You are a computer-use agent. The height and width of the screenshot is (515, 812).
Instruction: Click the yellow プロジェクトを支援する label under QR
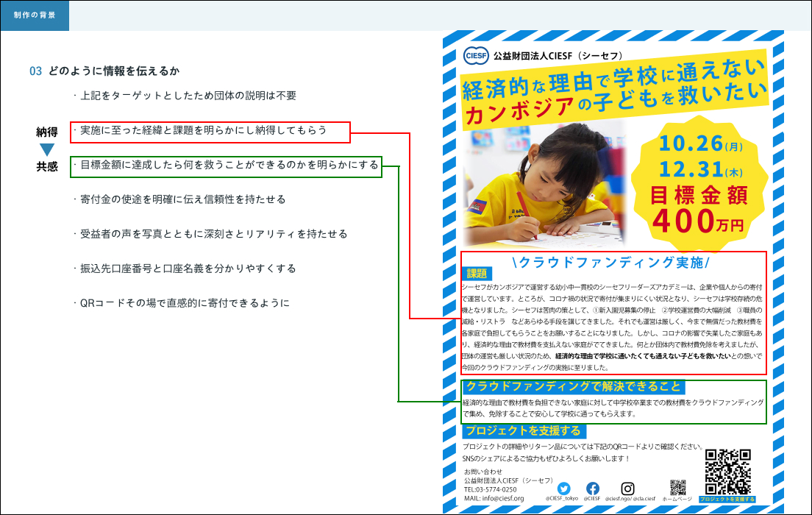pyautogui.click(x=727, y=500)
